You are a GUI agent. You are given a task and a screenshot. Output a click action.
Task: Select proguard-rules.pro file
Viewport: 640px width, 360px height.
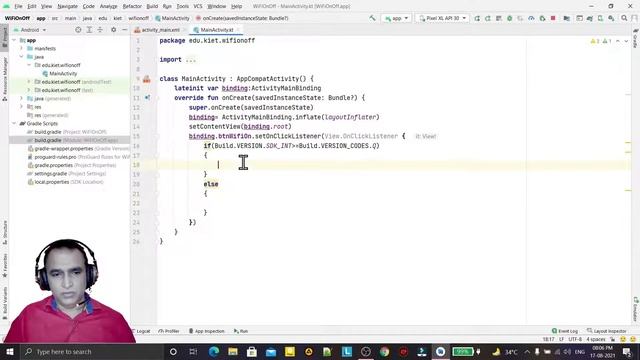[78, 157]
